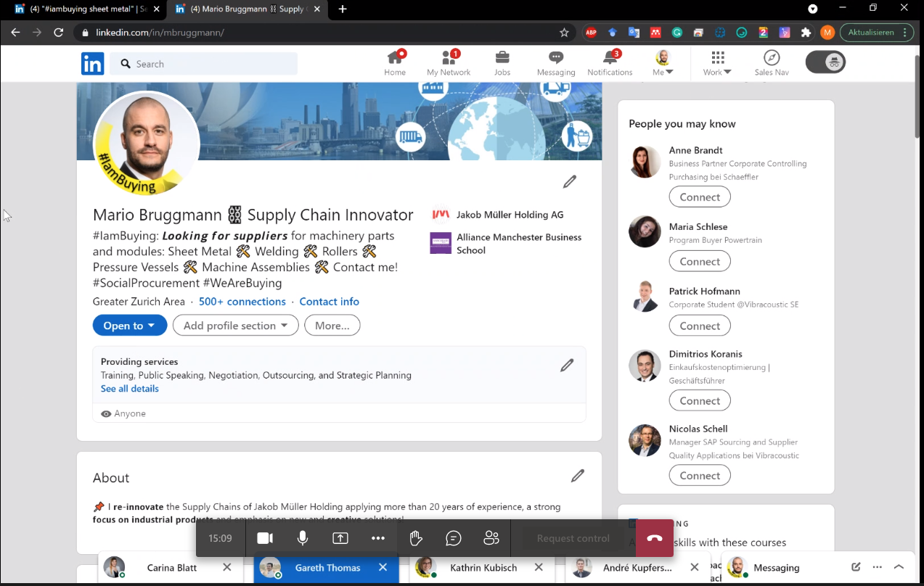Expand the Work apps menu
The image size is (924, 586).
click(717, 63)
